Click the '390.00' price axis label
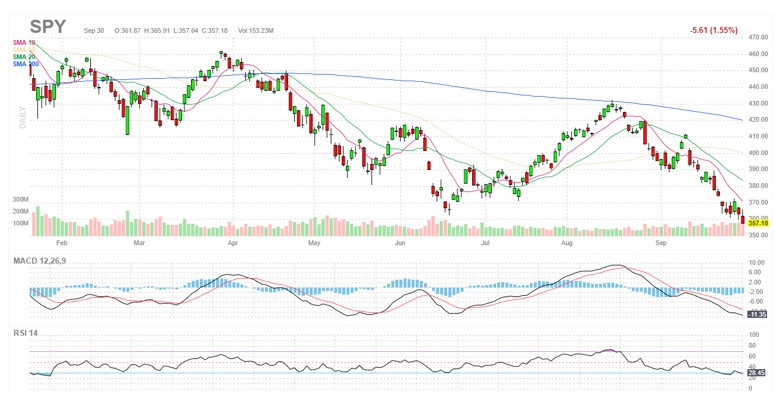 pyautogui.click(x=758, y=169)
